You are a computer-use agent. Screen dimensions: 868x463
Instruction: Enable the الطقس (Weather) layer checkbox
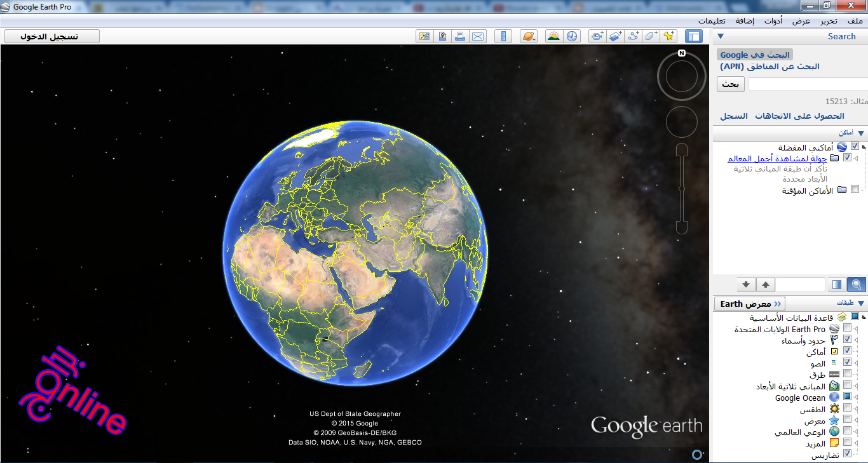[847, 408]
